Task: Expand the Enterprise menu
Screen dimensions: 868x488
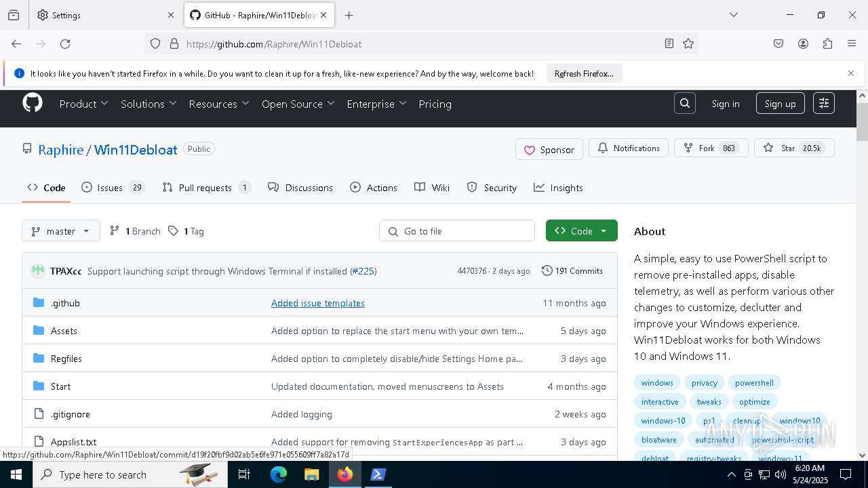Action: [x=376, y=104]
